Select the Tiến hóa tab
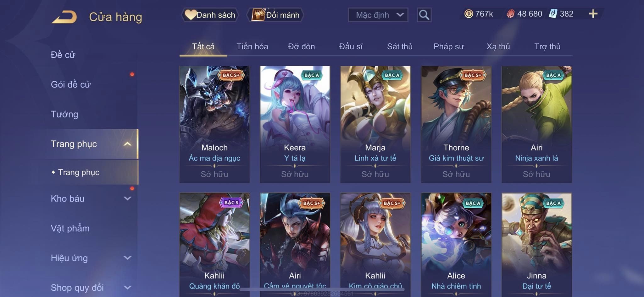This screenshot has height=297, width=644. point(252,46)
